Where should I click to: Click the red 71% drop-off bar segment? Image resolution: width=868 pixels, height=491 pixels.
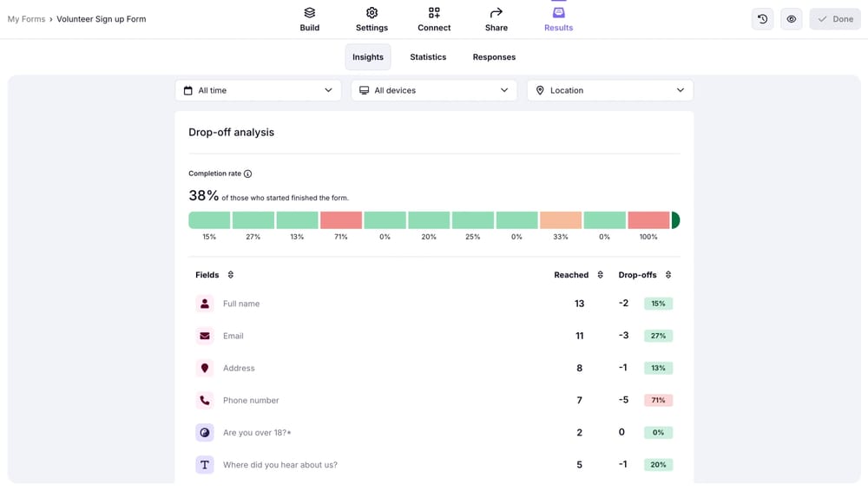[x=341, y=220]
